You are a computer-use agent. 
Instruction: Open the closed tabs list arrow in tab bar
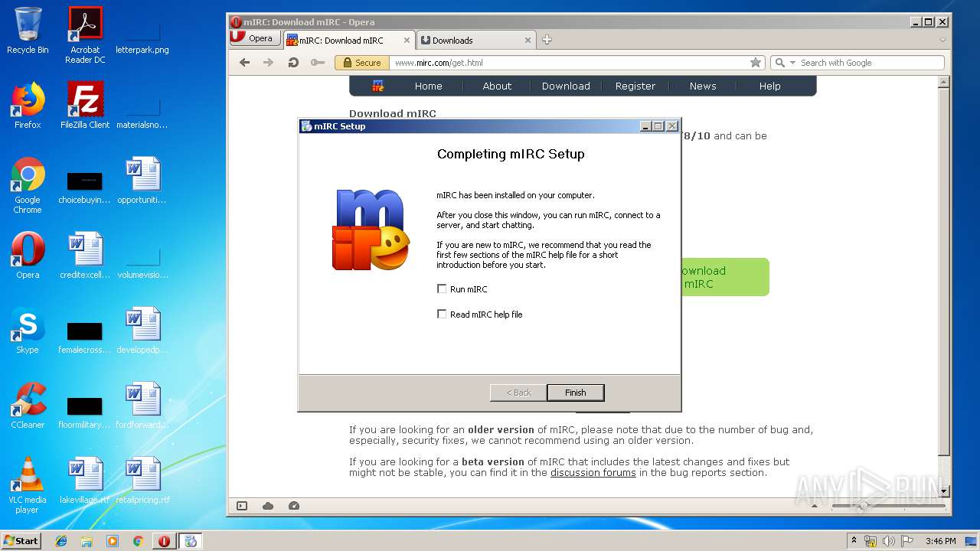click(942, 40)
